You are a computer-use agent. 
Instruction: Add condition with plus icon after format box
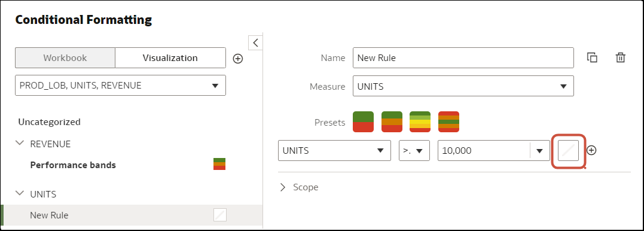pos(591,150)
